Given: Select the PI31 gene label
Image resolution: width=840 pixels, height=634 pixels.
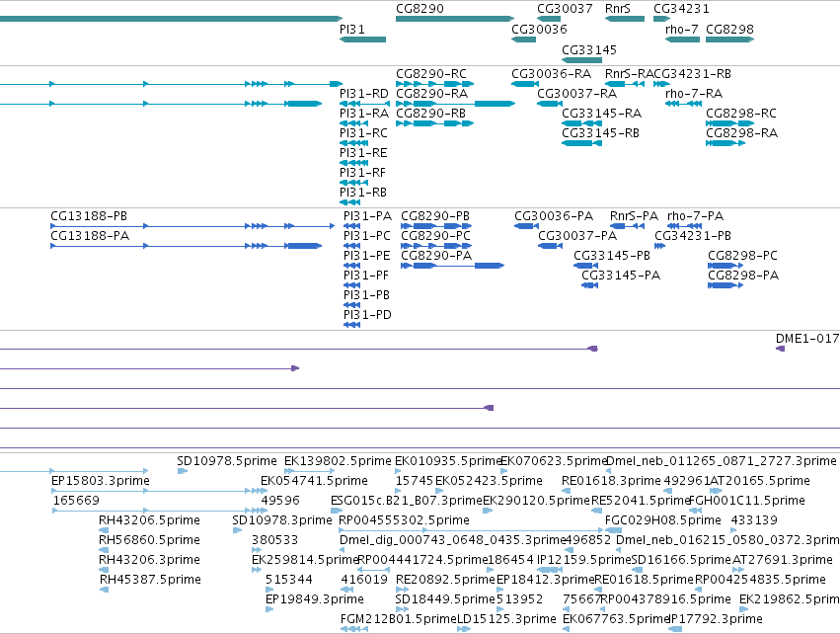Looking at the screenshot, I should [x=352, y=30].
